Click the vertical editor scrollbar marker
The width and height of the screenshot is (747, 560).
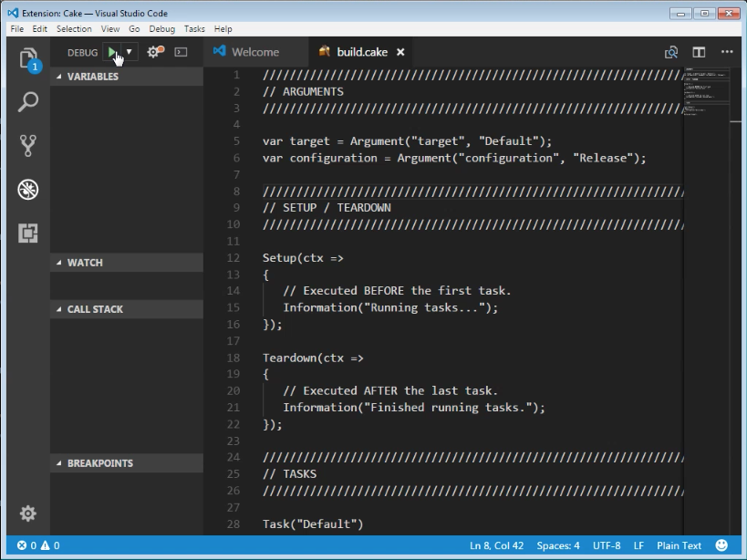(735, 121)
